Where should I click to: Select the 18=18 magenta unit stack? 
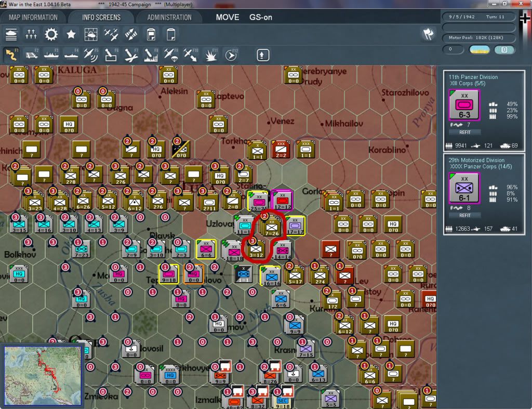(233, 251)
